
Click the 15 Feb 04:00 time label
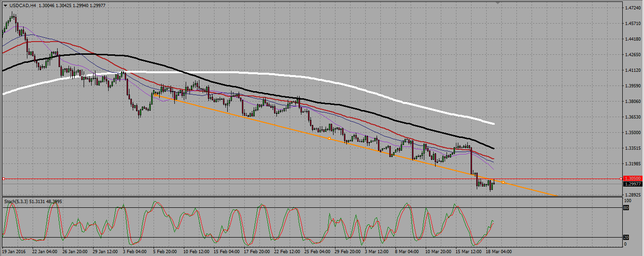(227, 251)
